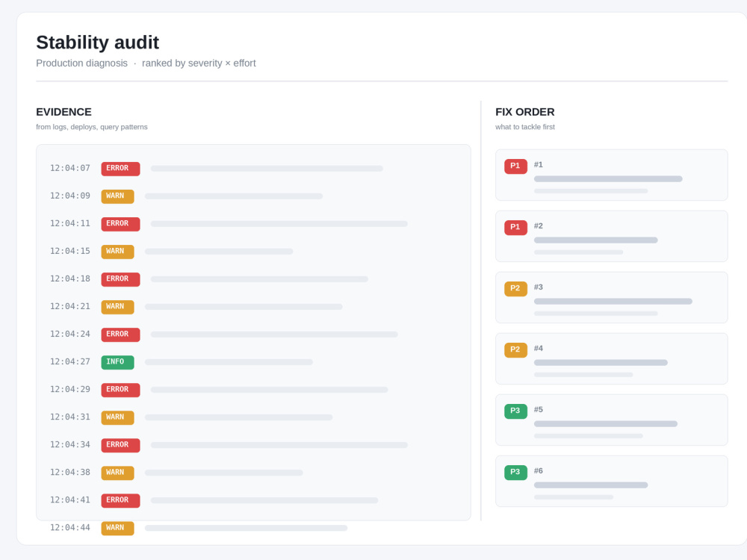The width and height of the screenshot is (747, 560).
Task: Click the title bar in fix #3 card
Action: coord(613,302)
